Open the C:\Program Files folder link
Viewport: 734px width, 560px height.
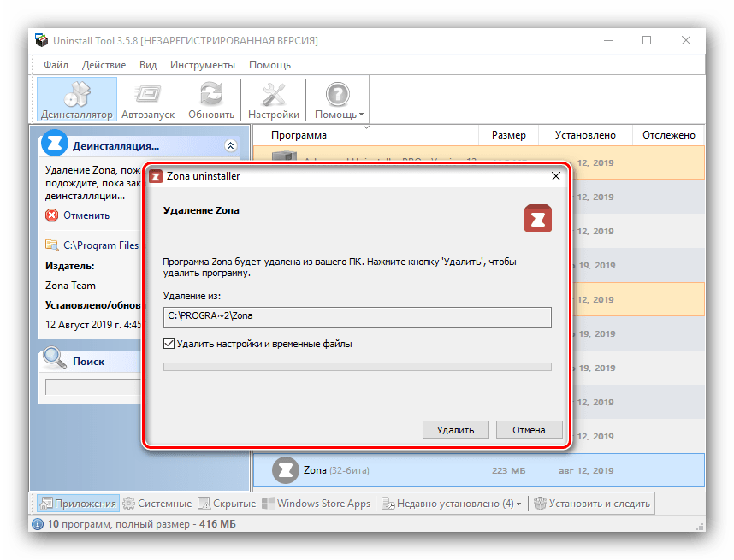pos(101,245)
